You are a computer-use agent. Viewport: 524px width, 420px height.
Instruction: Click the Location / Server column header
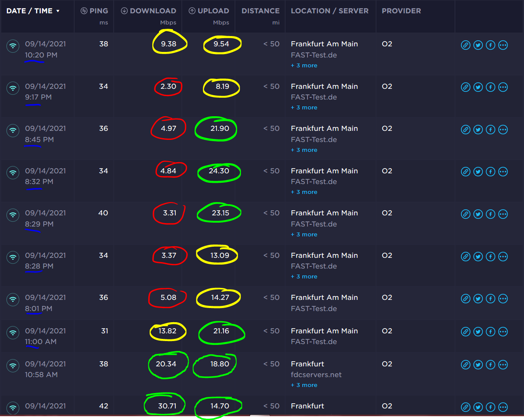(x=330, y=11)
